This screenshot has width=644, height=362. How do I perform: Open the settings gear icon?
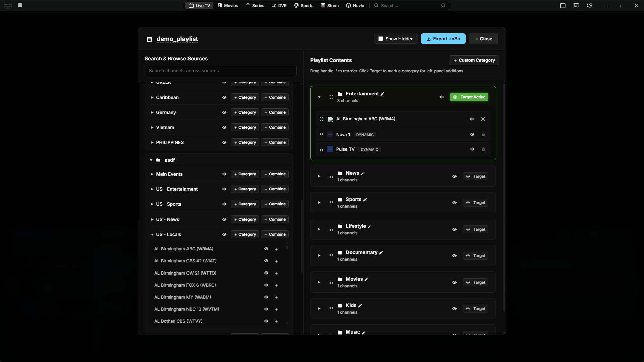(590, 6)
